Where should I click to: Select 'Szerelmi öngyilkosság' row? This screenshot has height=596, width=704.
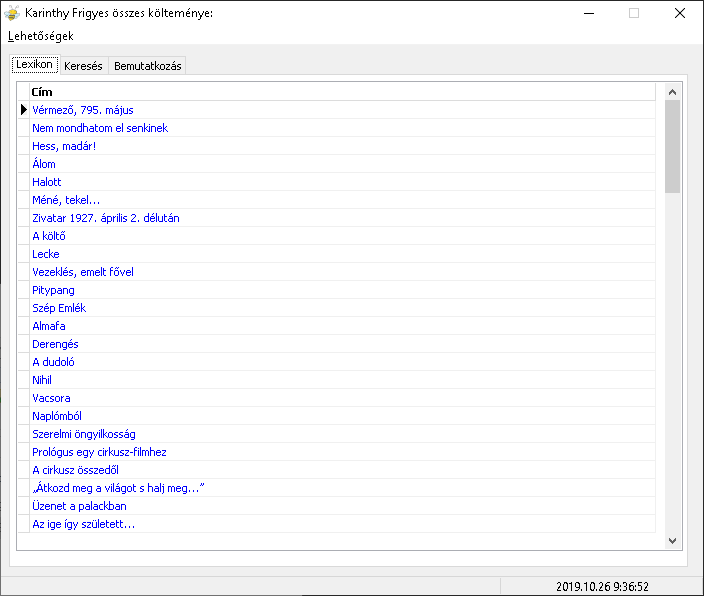(x=343, y=434)
